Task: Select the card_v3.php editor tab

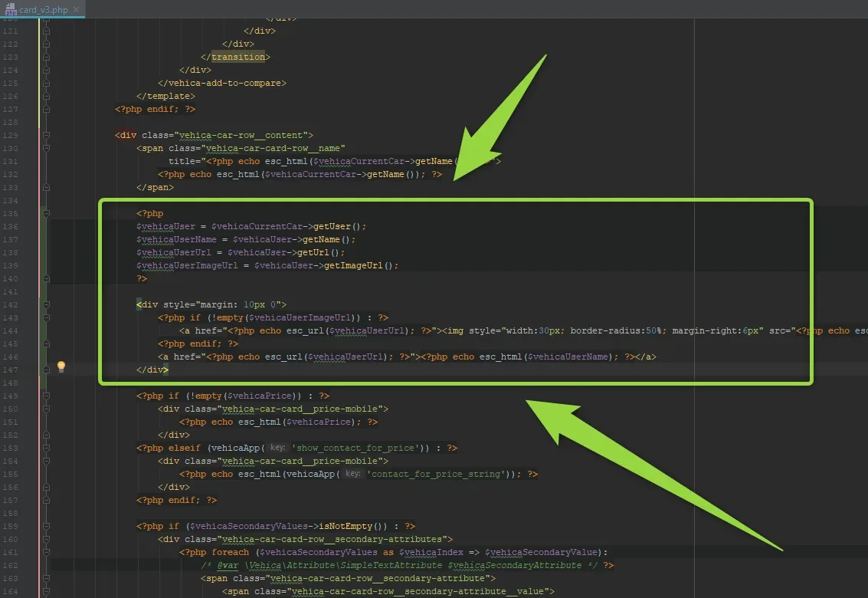Action: tap(42, 9)
